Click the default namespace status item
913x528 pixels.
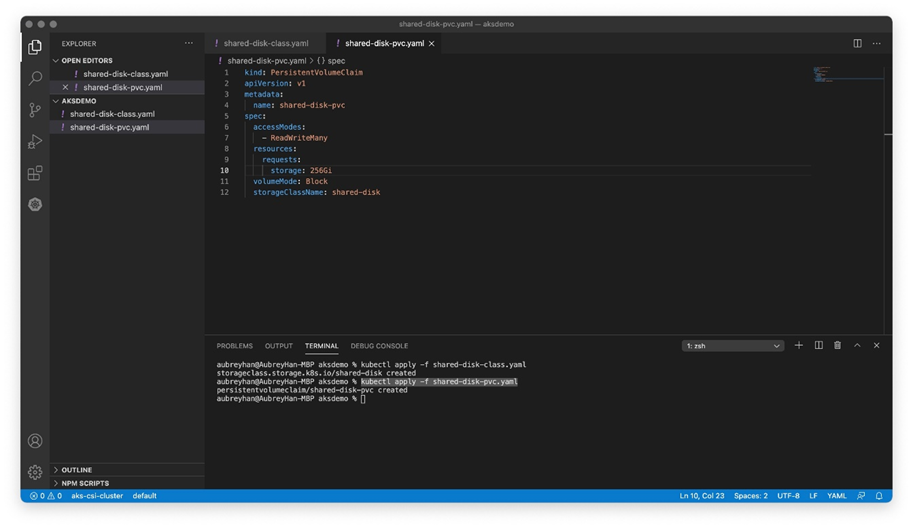(x=144, y=496)
